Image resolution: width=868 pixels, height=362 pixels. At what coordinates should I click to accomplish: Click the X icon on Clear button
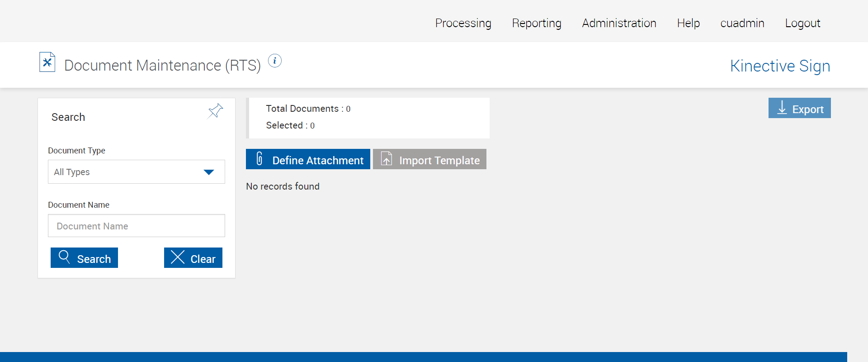coord(178,257)
